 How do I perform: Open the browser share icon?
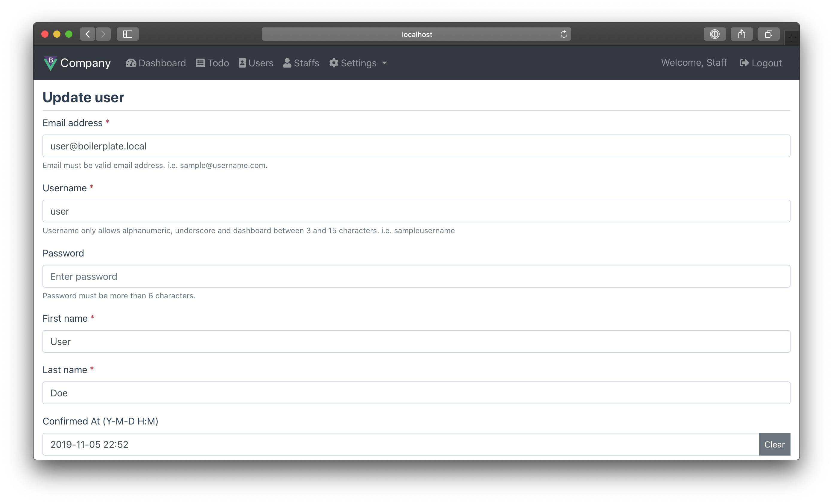741,34
